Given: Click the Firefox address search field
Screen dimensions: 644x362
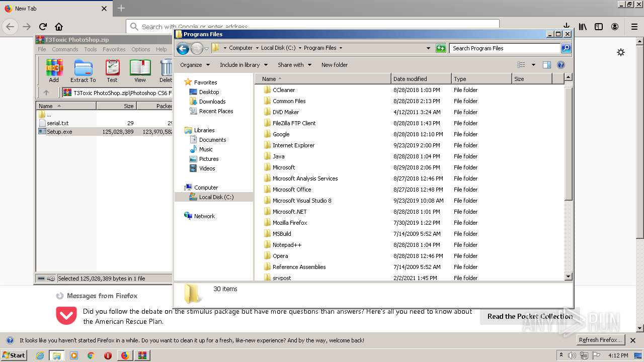Looking at the screenshot, I should (x=312, y=27).
